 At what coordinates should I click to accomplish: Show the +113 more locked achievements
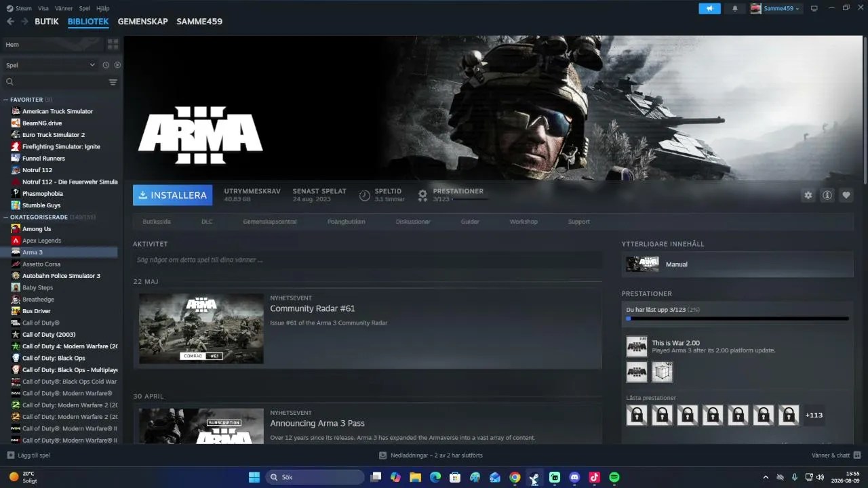[814, 415]
